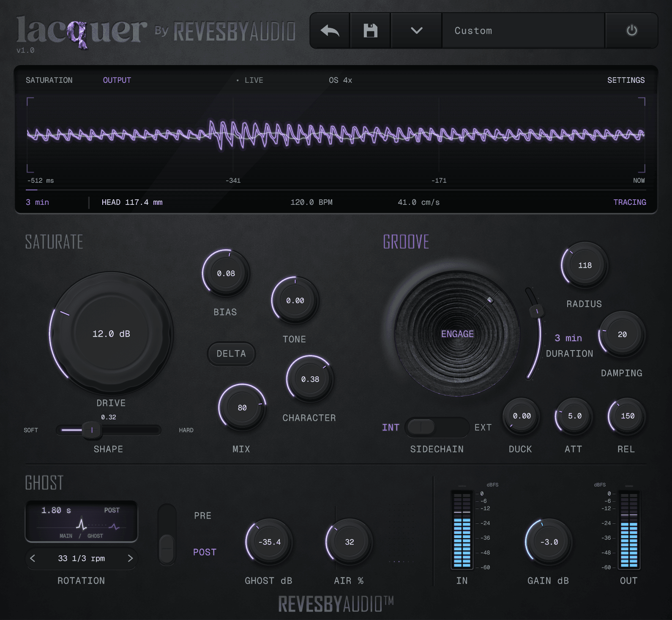This screenshot has height=620, width=672.
Task: Open the OS 4x oversampling selector
Action: pos(340,80)
